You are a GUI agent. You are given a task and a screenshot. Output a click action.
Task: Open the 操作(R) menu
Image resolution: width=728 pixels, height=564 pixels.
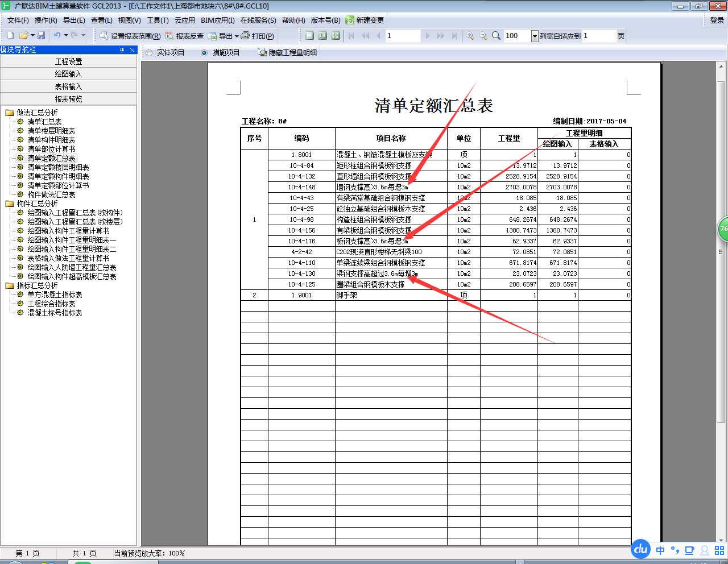[x=45, y=20]
